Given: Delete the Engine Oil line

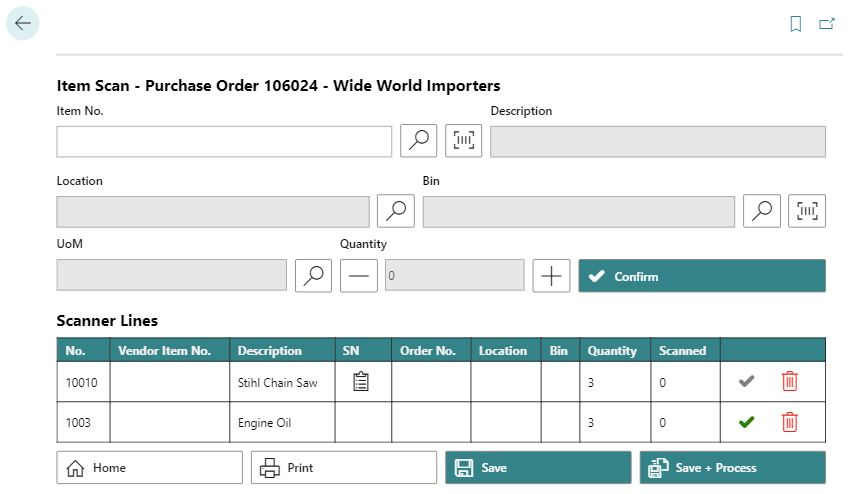Looking at the screenshot, I should coord(790,422).
